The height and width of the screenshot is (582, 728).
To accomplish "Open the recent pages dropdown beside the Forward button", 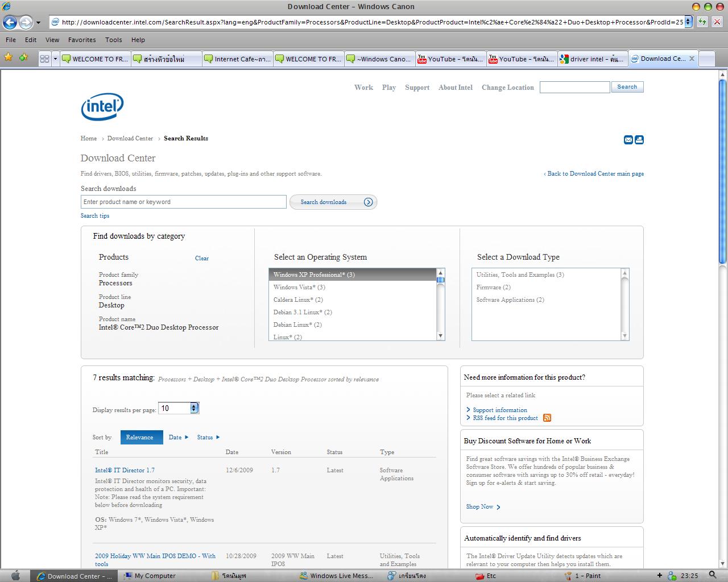I will click(38, 23).
